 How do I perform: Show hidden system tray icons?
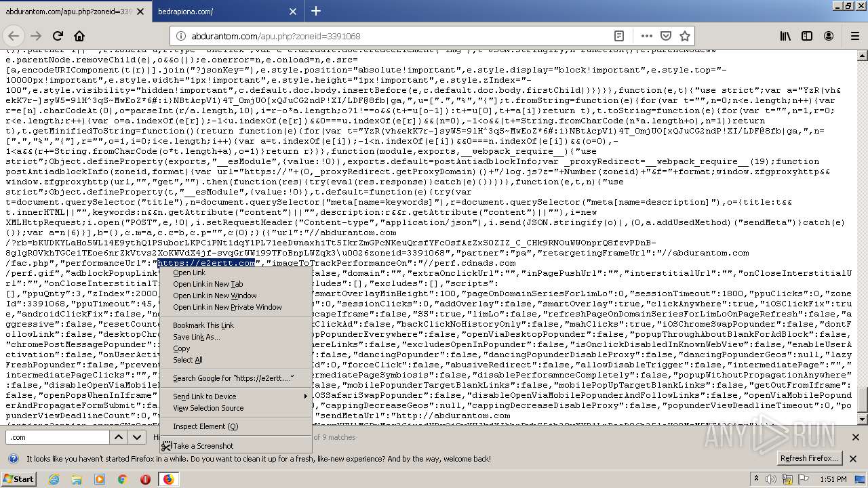tap(756, 479)
